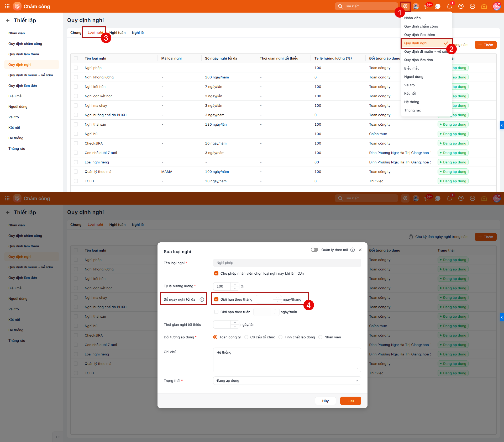Open Quy định làm đơn in the upper sidebar
This screenshot has height=442, width=504.
click(x=31, y=86)
